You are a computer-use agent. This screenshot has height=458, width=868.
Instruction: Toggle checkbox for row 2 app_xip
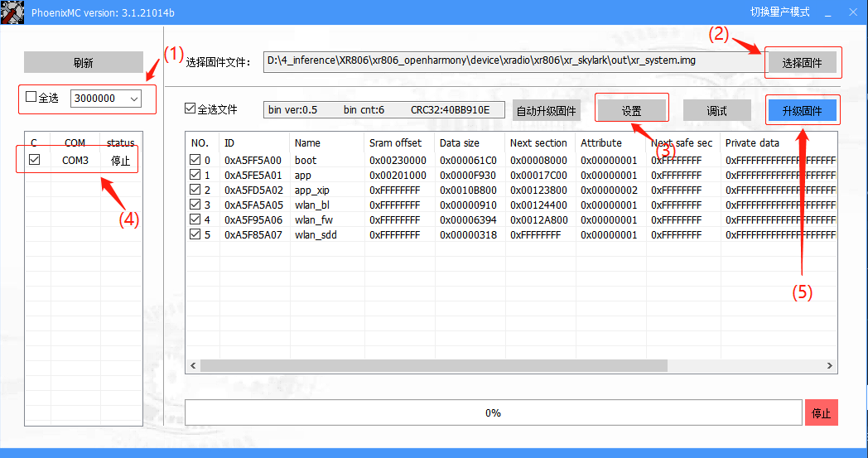point(195,190)
